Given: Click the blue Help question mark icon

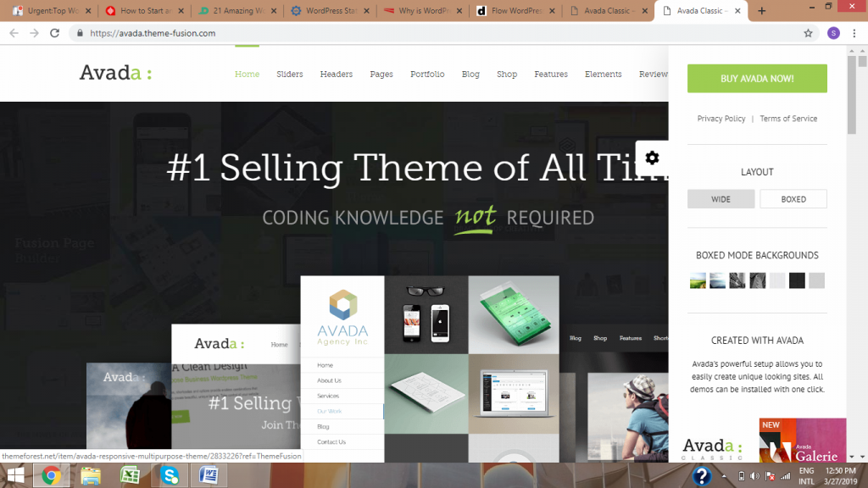Looking at the screenshot, I should [x=701, y=476].
